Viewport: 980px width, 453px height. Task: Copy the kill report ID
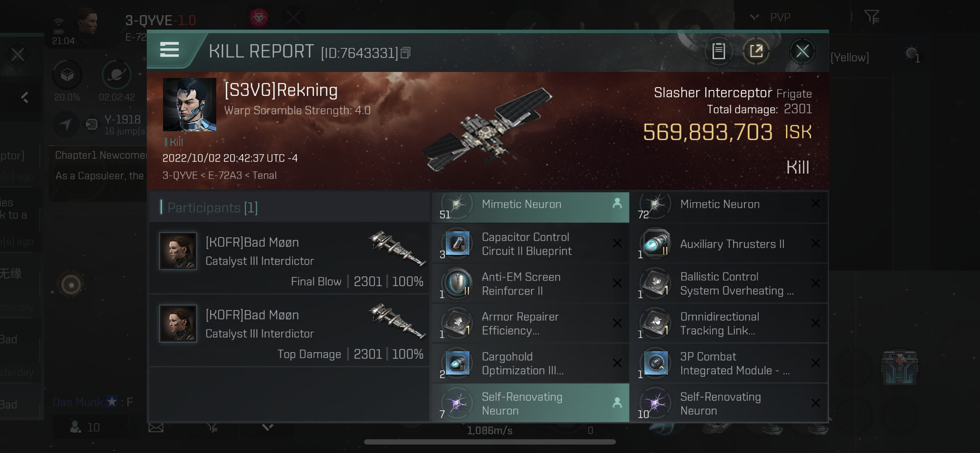coord(406,53)
